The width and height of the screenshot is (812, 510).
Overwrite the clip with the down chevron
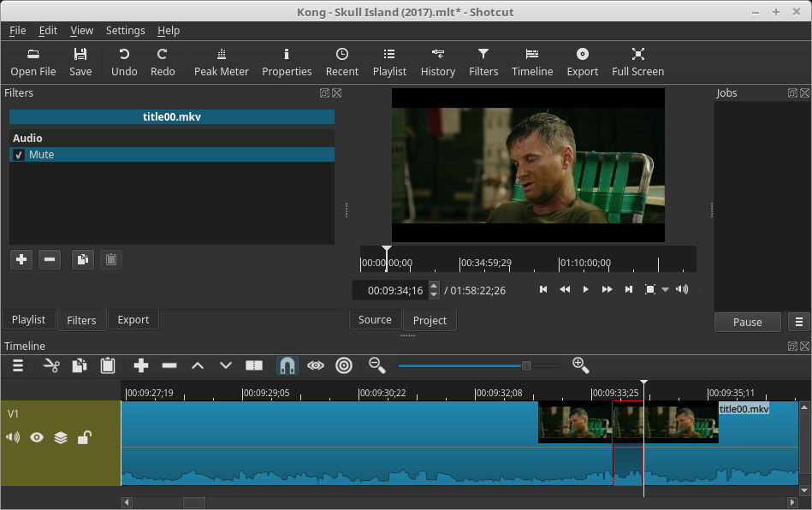click(x=226, y=365)
